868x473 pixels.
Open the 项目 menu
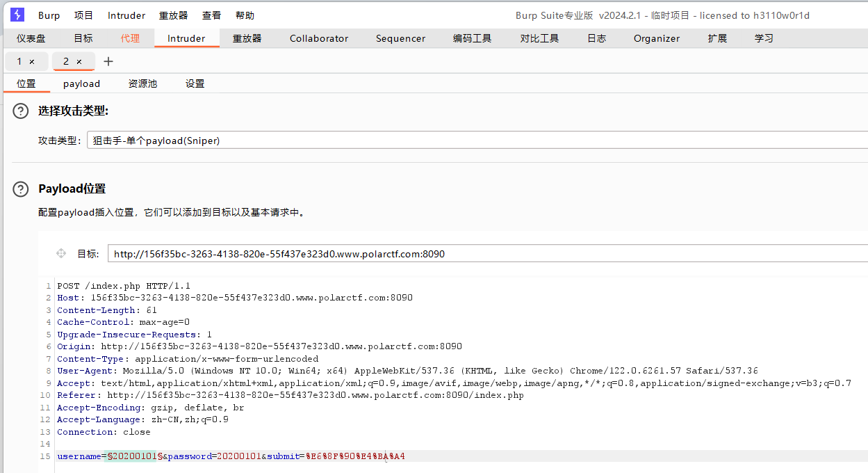tap(83, 15)
